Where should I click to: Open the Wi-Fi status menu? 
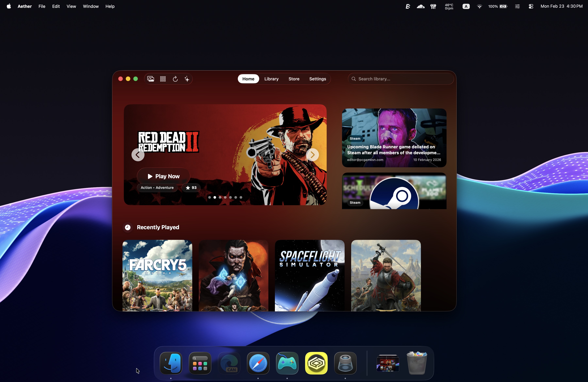click(x=479, y=6)
